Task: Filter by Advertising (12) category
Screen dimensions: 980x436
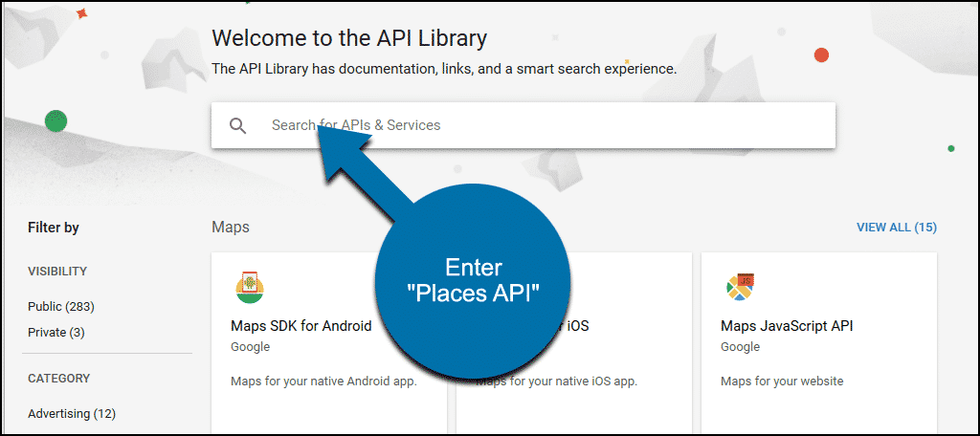Action: tap(72, 413)
